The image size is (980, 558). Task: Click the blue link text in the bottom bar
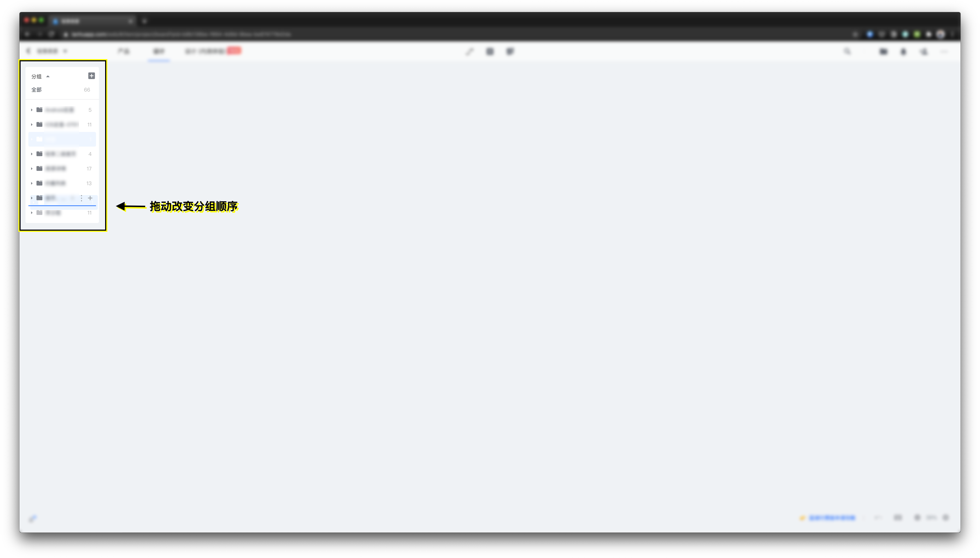(832, 518)
